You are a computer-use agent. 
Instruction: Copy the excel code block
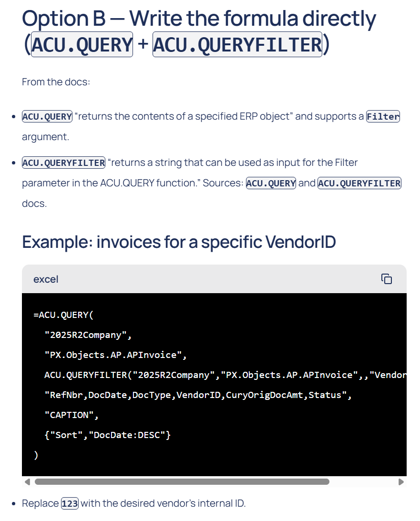[x=387, y=279]
